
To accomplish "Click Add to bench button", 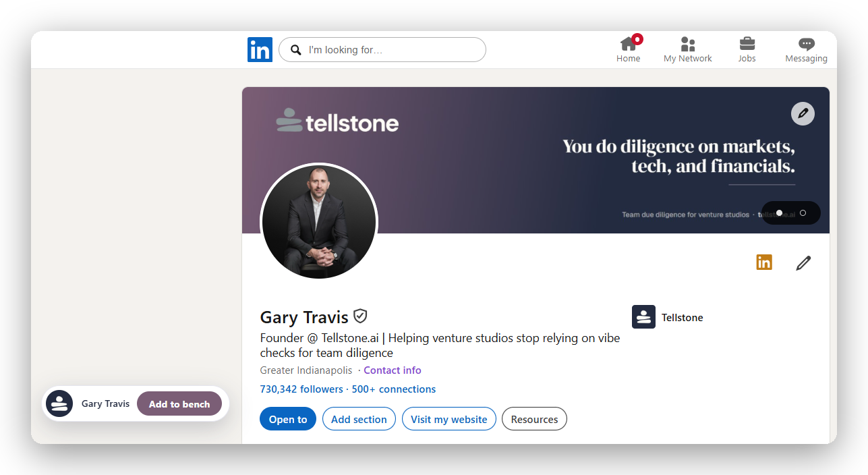I will coord(179,404).
